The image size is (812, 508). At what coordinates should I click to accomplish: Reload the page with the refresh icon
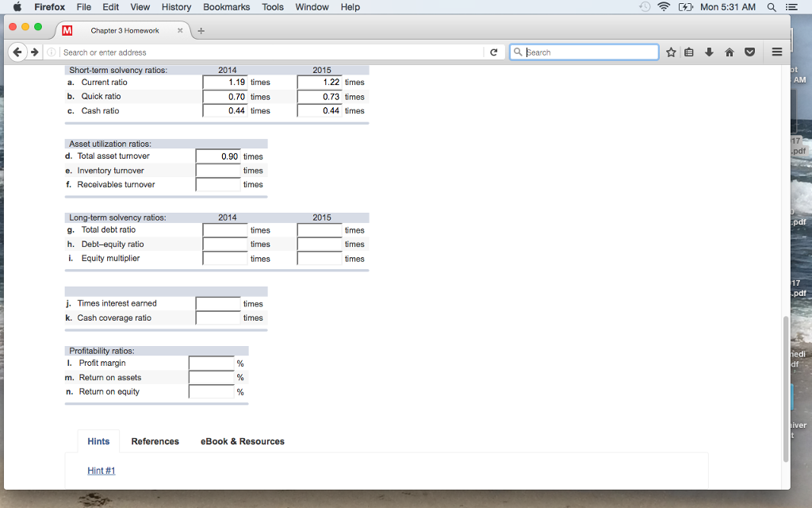[x=493, y=52]
